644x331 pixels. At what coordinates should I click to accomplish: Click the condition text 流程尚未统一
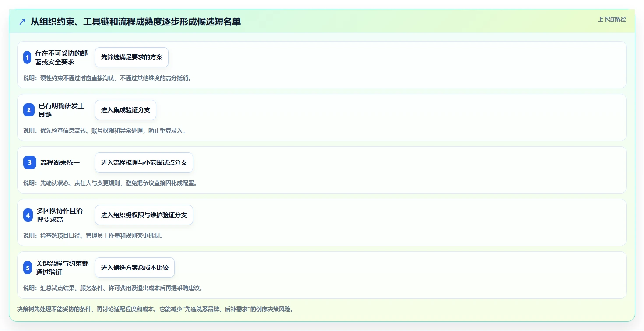click(x=60, y=162)
